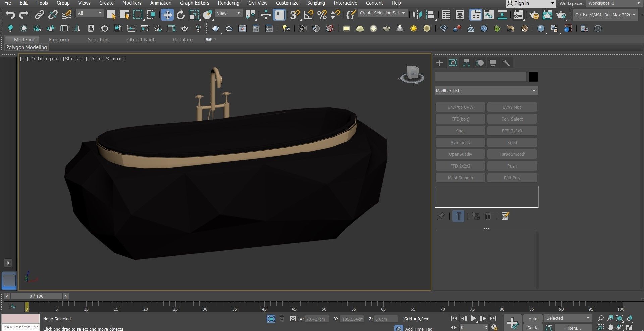Activate the Unlink Selection tool
644x331 pixels.
tap(53, 15)
